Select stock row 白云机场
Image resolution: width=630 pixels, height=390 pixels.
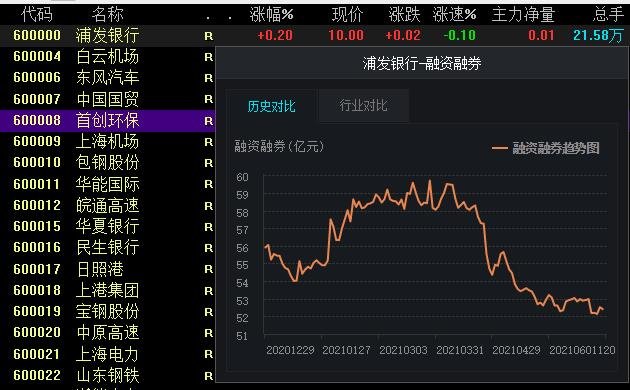click(x=107, y=57)
